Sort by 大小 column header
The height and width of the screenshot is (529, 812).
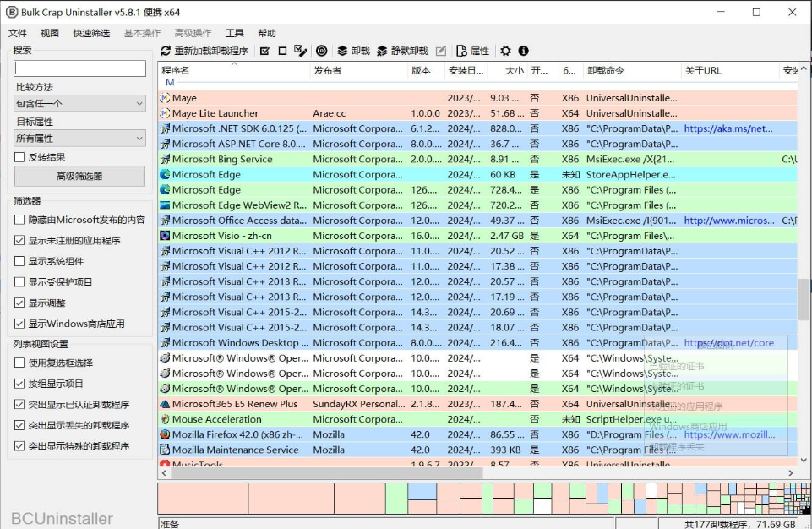pyautogui.click(x=508, y=70)
